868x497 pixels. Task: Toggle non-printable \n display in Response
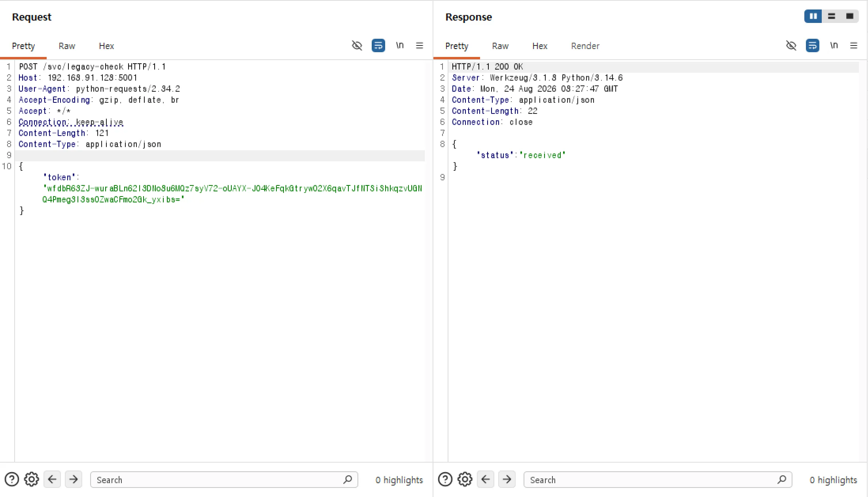click(x=834, y=45)
